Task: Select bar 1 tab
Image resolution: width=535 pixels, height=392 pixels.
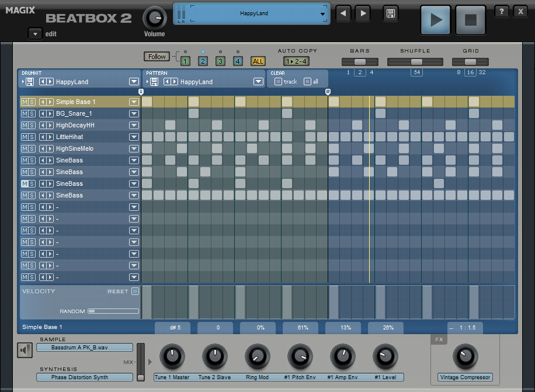Action: 185,61
